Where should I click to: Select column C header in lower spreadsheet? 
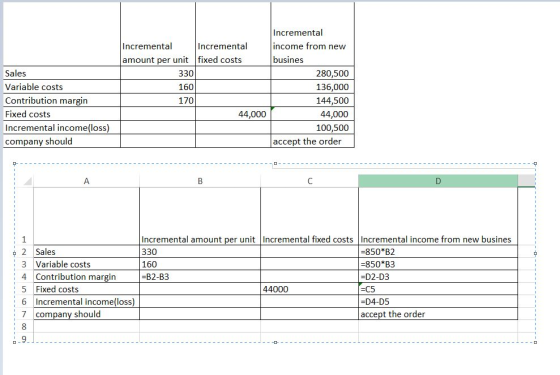coord(310,181)
